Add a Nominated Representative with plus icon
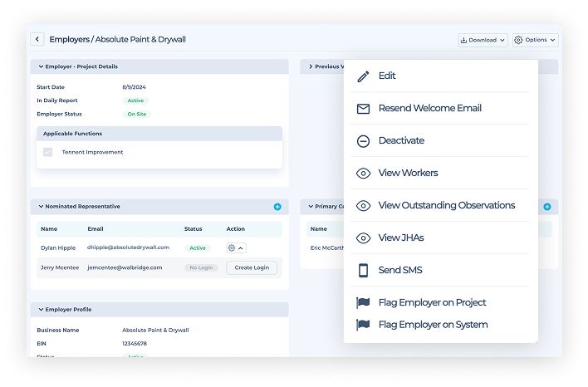588x387 pixels. (277, 207)
